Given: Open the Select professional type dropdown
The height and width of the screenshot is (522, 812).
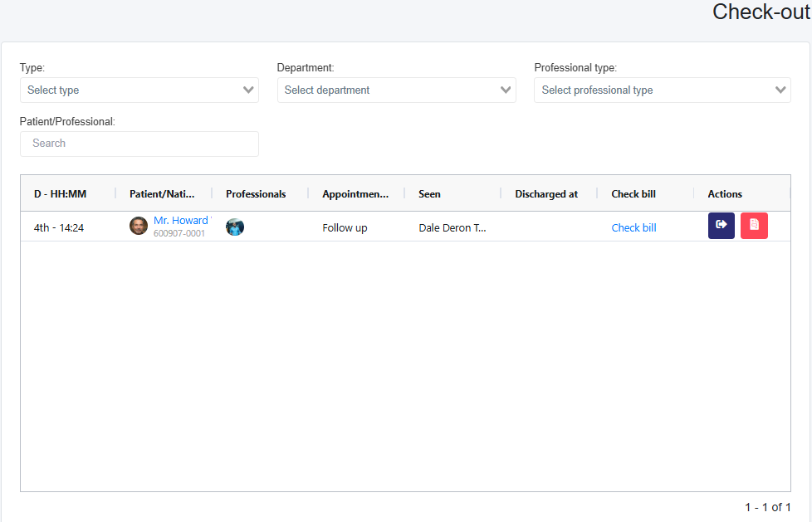Looking at the screenshot, I should pos(662,90).
